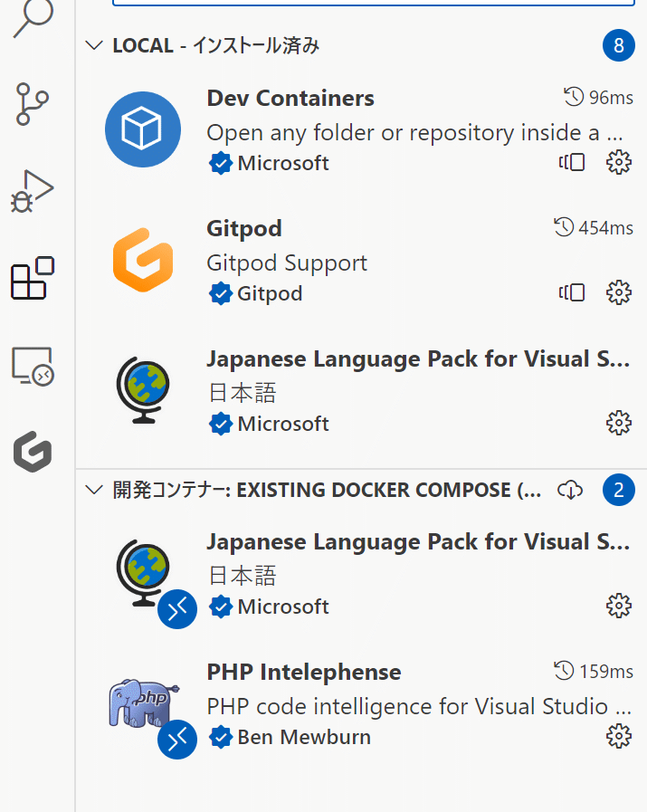Switch to the Extensions view
This screenshot has height=812, width=647.
click(x=32, y=279)
